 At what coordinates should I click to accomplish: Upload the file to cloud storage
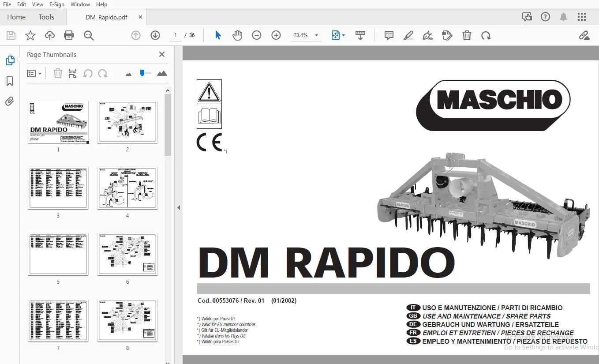(50, 35)
